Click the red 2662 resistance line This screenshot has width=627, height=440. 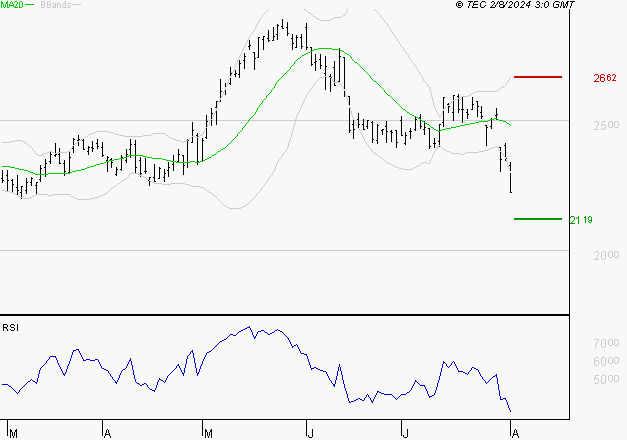(x=538, y=77)
